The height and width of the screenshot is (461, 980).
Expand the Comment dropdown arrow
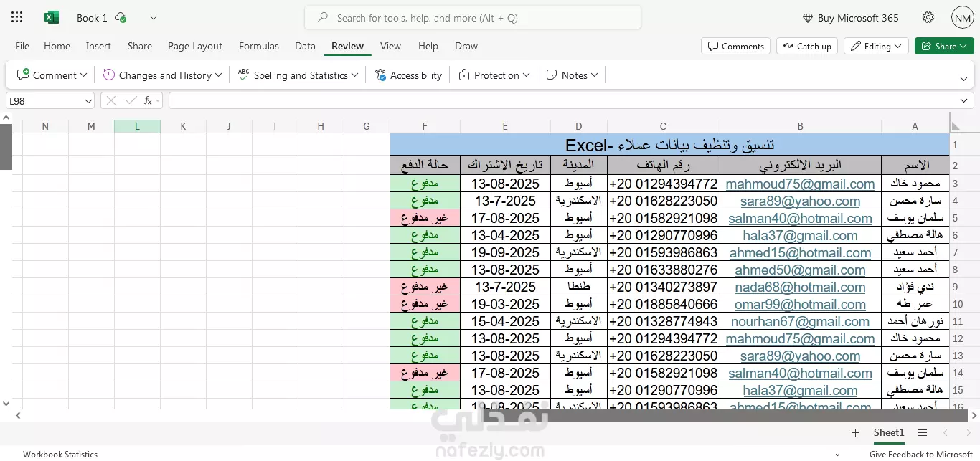click(x=83, y=75)
